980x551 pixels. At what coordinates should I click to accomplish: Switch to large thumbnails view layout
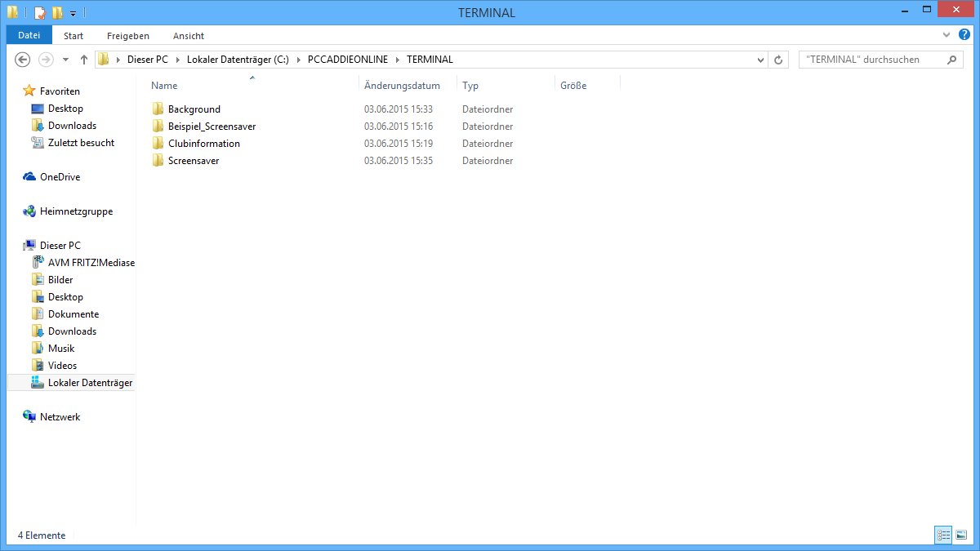pos(961,535)
